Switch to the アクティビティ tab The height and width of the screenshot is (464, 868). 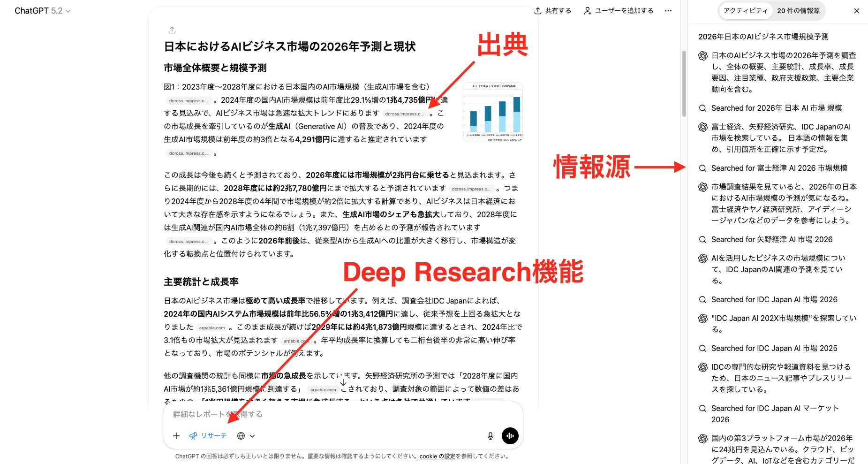[x=746, y=10]
